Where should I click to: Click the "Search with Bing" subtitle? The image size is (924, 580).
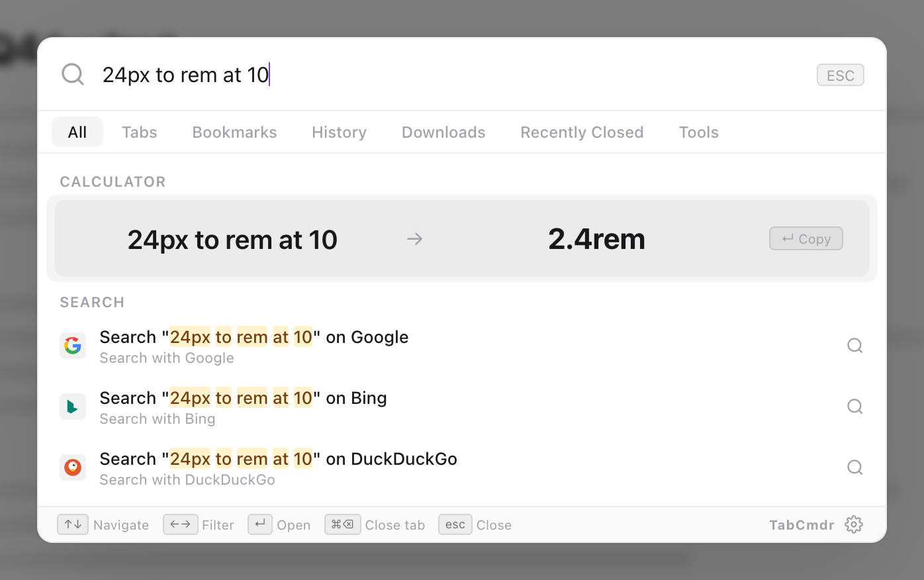[x=158, y=418]
